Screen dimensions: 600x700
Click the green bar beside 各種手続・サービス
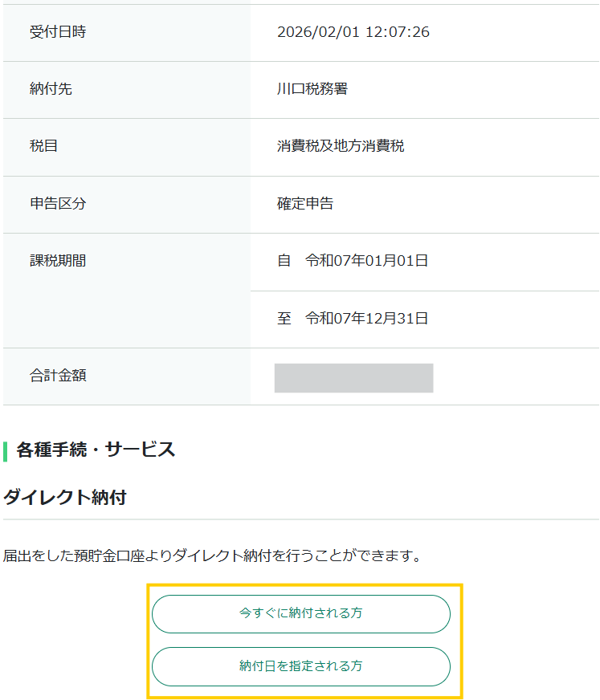tap(6, 450)
